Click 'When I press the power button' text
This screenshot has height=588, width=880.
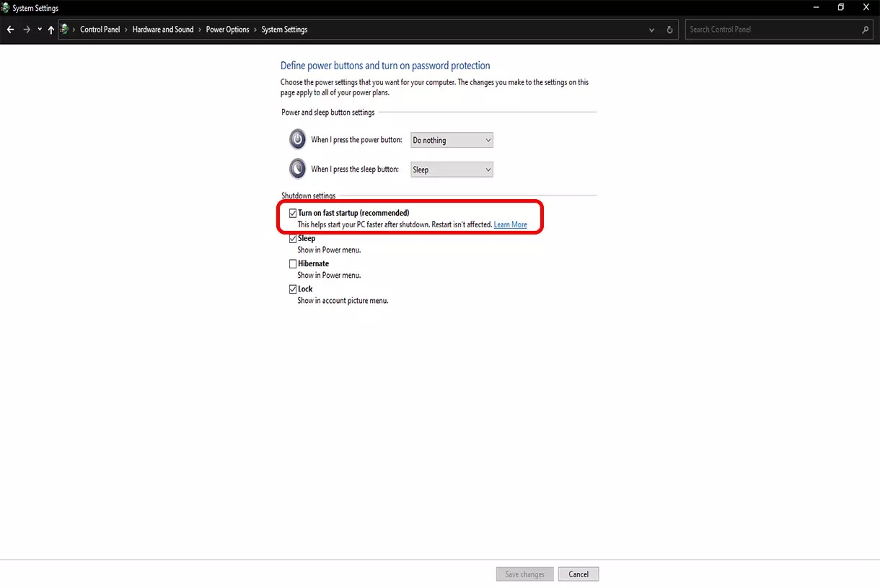pos(356,140)
